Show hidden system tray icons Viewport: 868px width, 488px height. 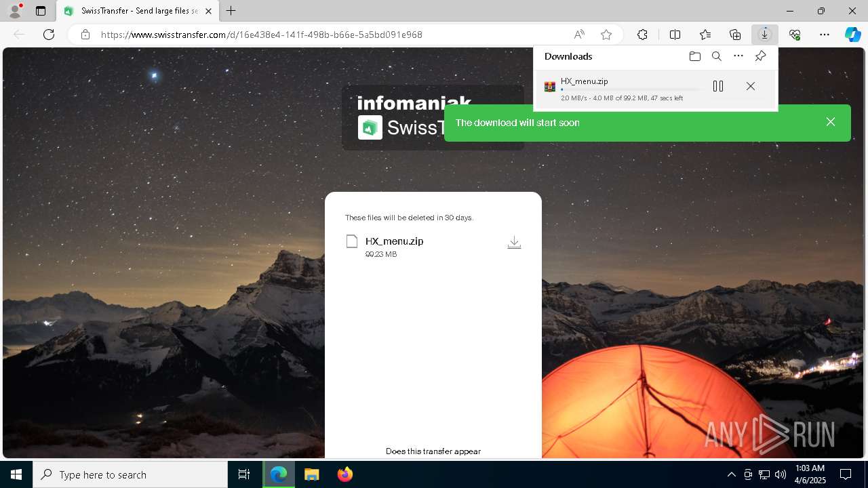[731, 474]
